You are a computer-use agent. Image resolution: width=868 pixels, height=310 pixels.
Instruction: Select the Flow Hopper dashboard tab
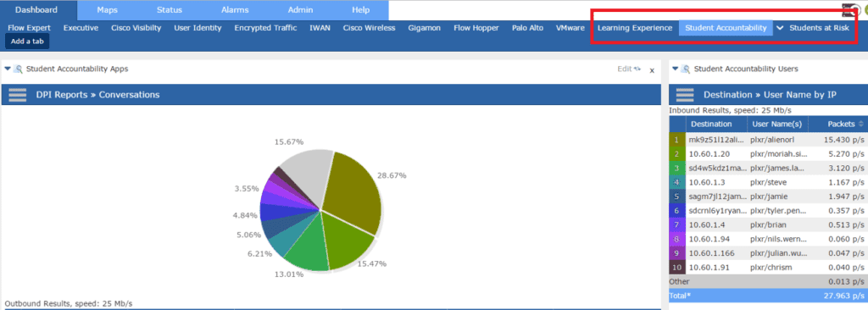click(x=476, y=28)
